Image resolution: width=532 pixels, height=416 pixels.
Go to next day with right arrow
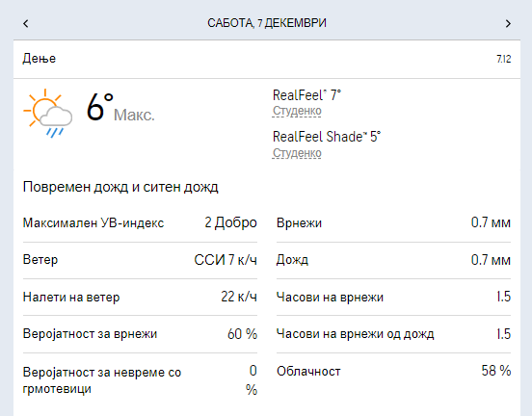tap(508, 23)
